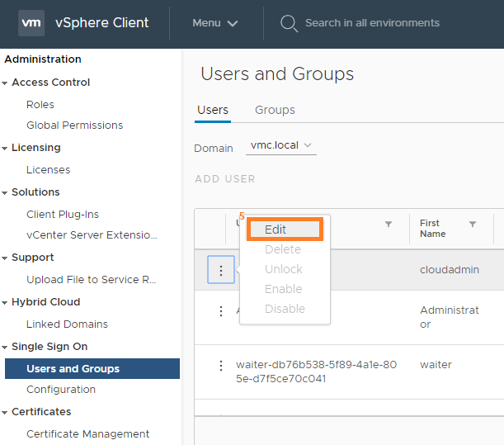This screenshot has width=504, height=445.
Task: Collapse the Solutions section
Action: [x=4, y=193]
